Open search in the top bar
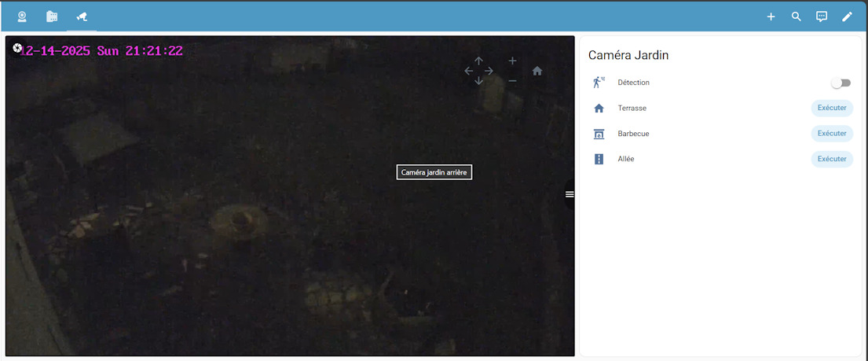The image size is (868, 361). [796, 17]
